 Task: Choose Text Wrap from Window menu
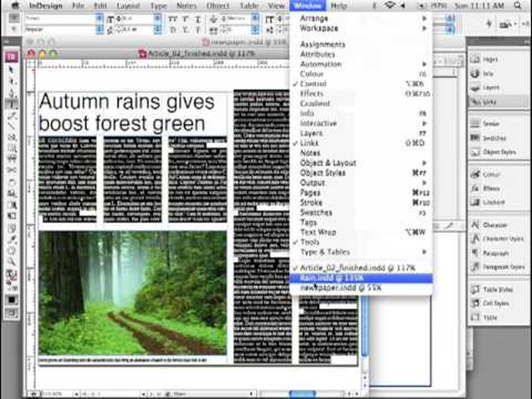click(x=360, y=232)
